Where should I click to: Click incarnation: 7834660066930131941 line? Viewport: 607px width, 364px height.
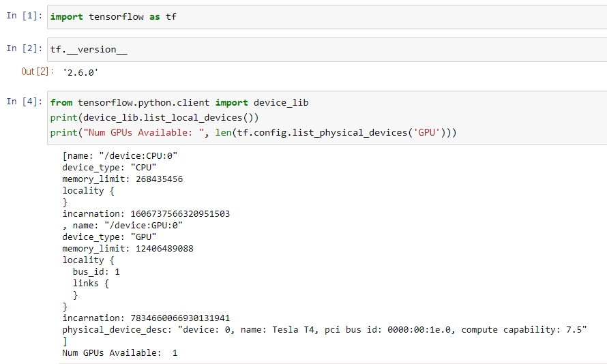147,318
